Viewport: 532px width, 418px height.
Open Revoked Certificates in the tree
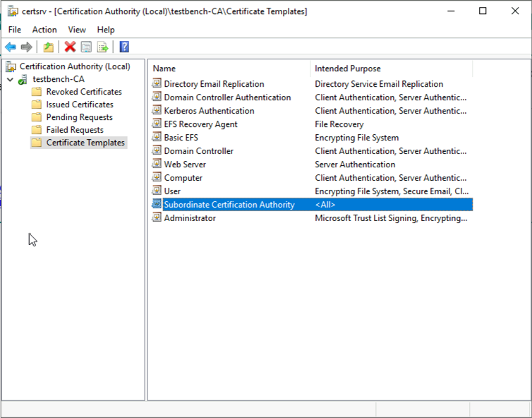[x=84, y=92]
